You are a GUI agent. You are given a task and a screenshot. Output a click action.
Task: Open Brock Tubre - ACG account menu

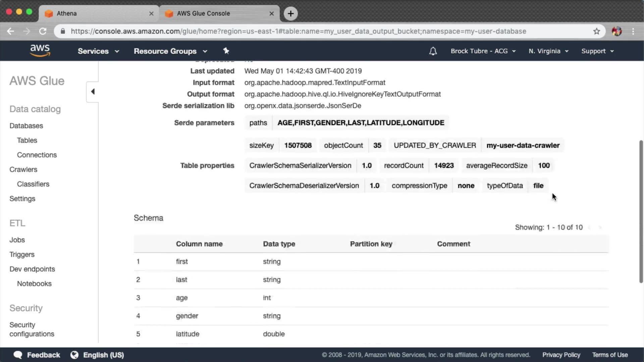point(483,51)
